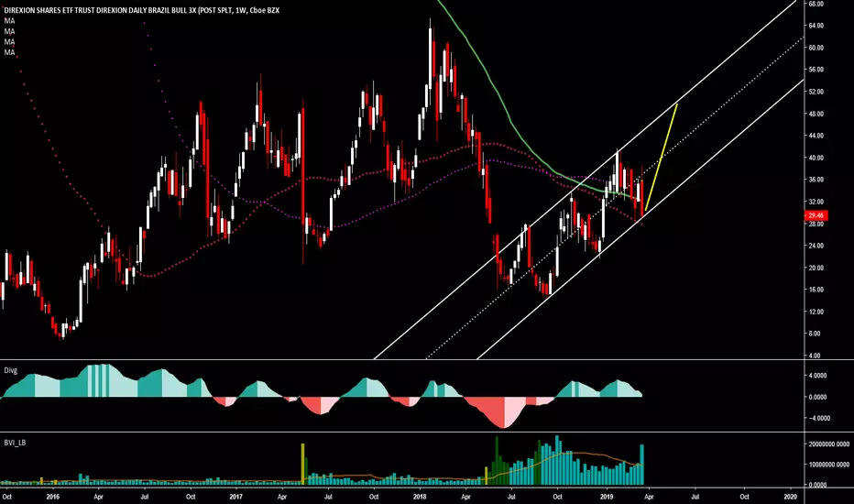Image resolution: width=854 pixels, height=504 pixels.
Task: Click the 2016 time axis label
Action: click(x=53, y=497)
